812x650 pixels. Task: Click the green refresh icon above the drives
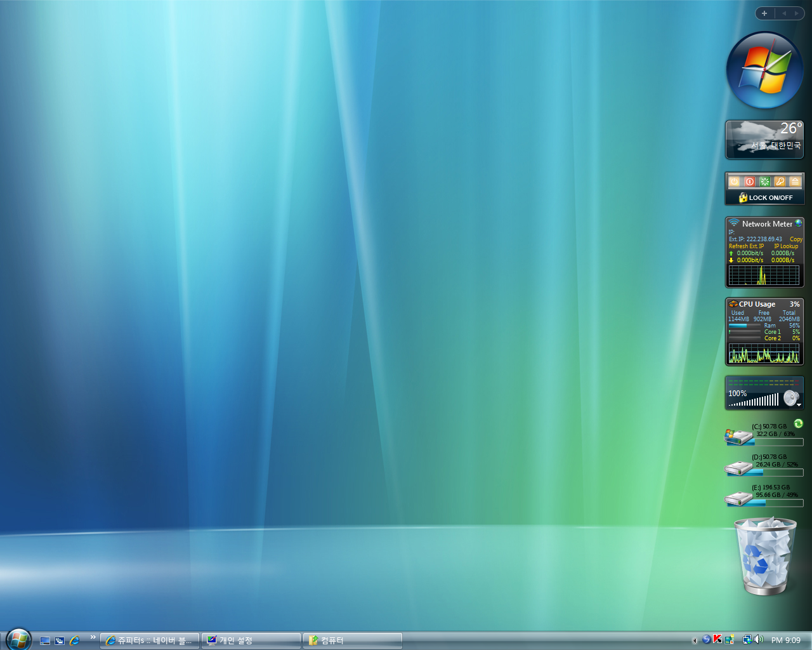[x=798, y=423]
